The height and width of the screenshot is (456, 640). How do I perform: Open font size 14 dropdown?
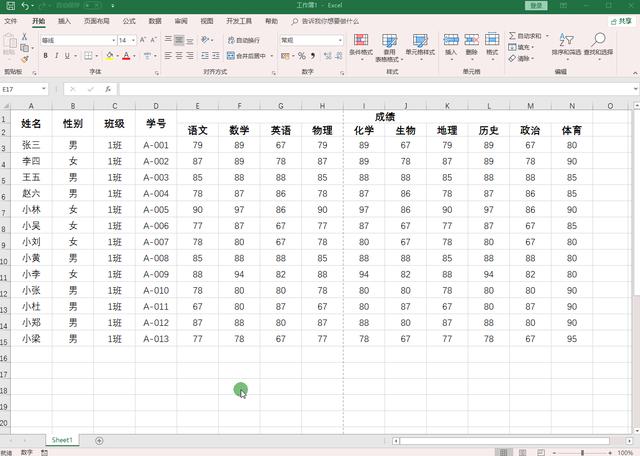(133, 40)
